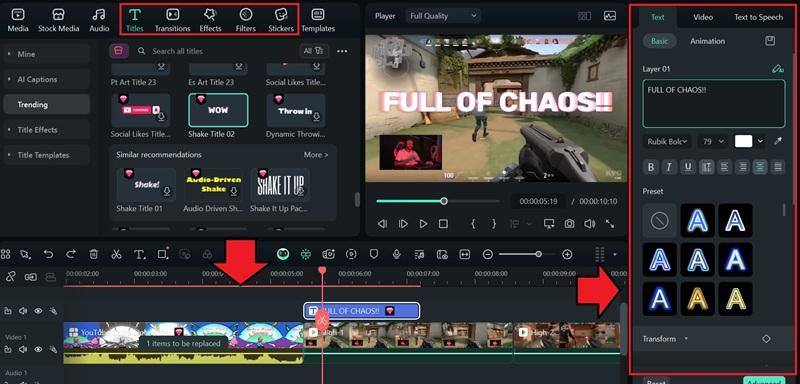Start voiceover recording with microphone icon
This screenshot has height=384, width=800.
(396, 254)
